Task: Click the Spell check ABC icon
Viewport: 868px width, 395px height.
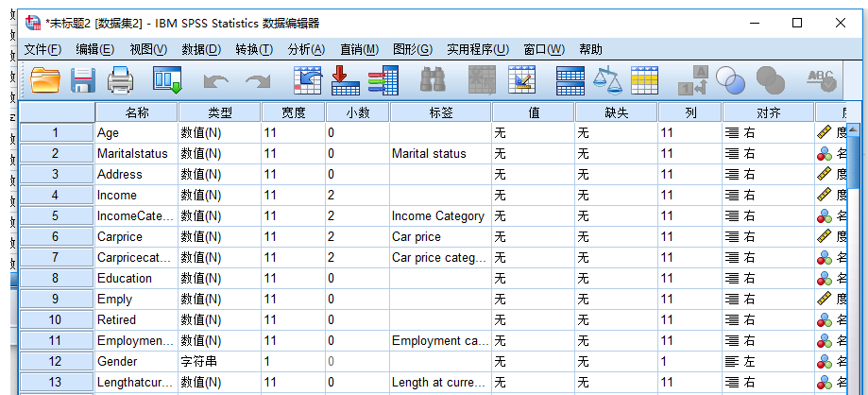Action: click(821, 80)
